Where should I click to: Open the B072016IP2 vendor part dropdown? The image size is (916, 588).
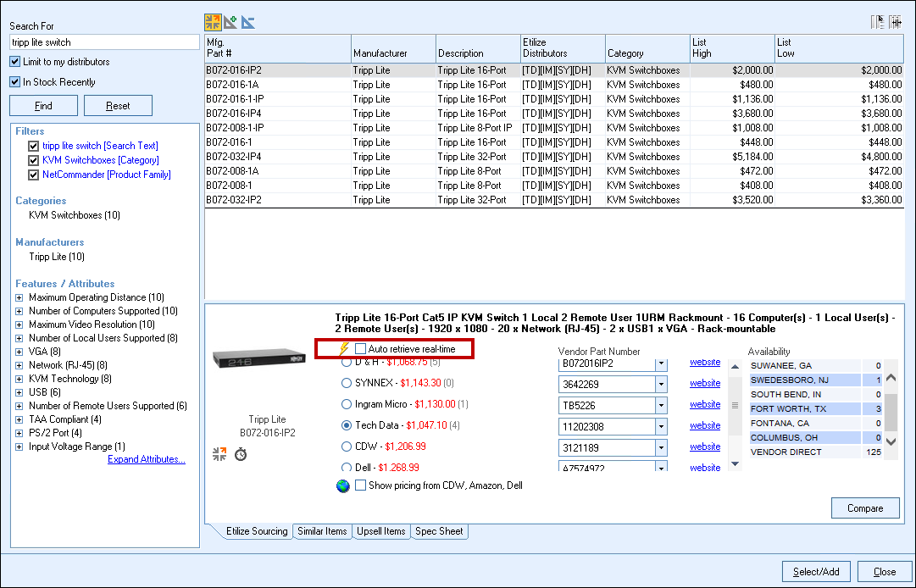pyautogui.click(x=661, y=363)
